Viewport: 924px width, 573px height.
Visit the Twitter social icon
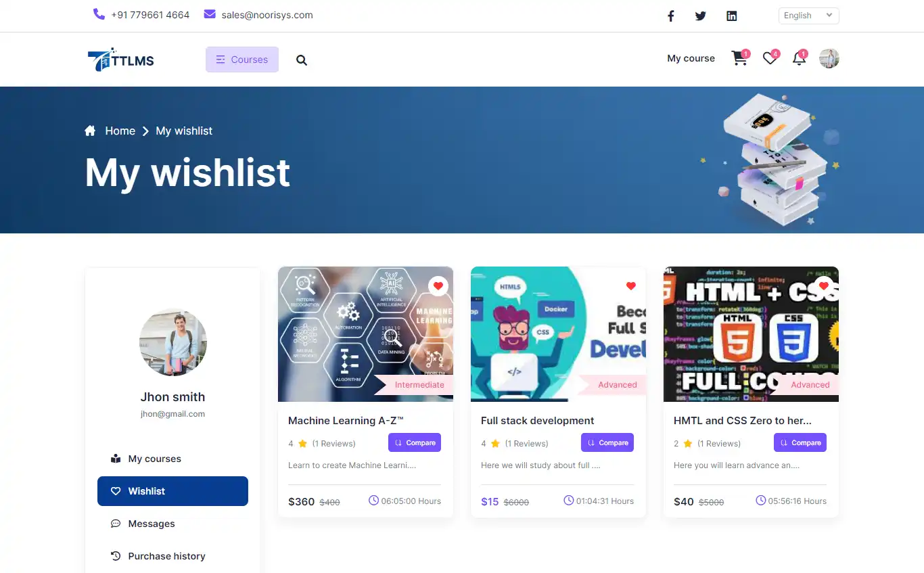701,16
